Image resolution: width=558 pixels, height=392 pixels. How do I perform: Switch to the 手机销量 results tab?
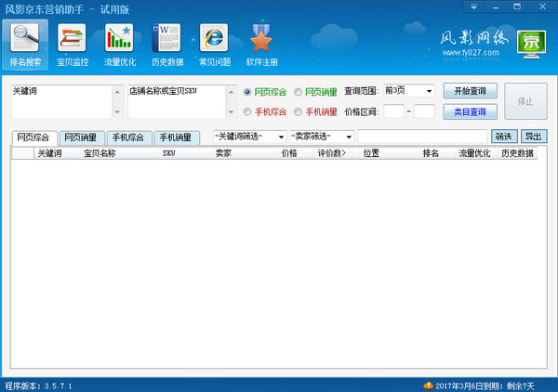click(176, 137)
